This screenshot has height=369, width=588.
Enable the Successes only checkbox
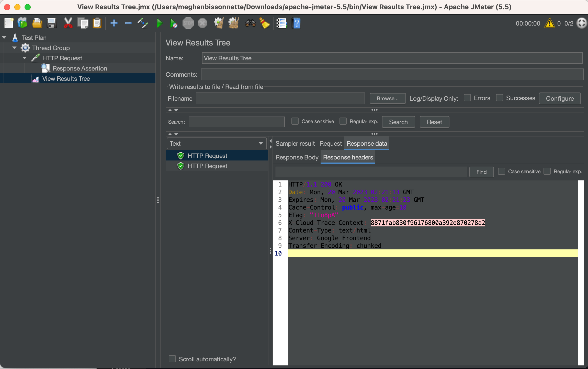click(500, 98)
